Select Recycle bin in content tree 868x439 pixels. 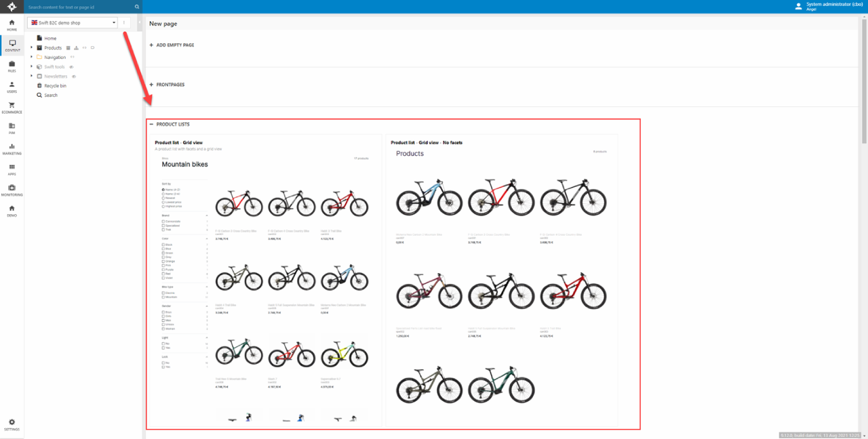pos(55,86)
